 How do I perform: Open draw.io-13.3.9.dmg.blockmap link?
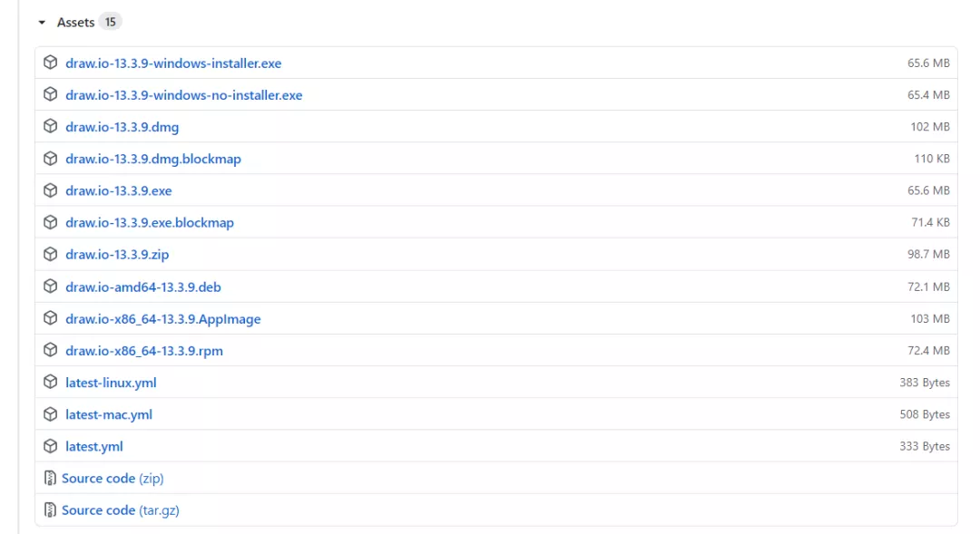[x=153, y=159]
